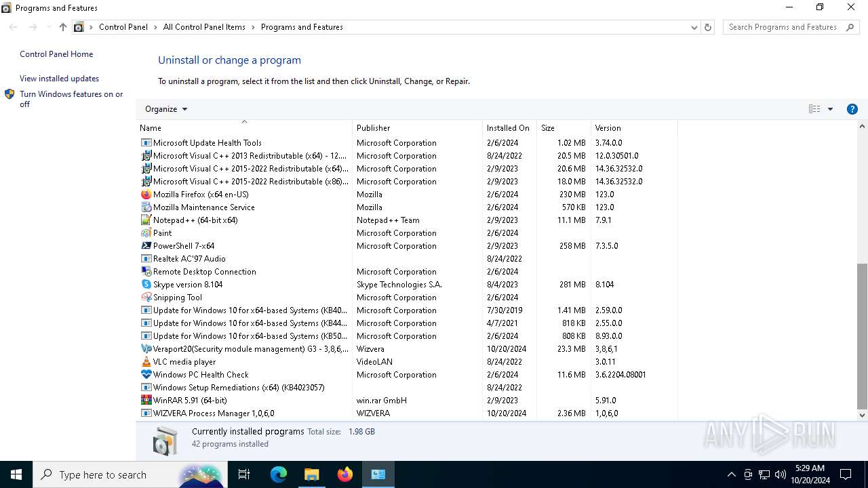Click the search magnifier icon in search box
The image size is (868, 488).
[851, 27]
